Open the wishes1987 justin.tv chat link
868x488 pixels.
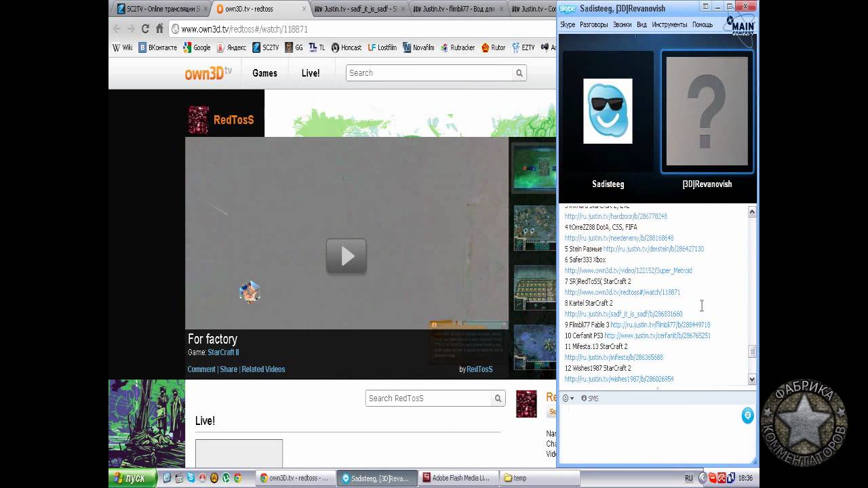(x=619, y=379)
